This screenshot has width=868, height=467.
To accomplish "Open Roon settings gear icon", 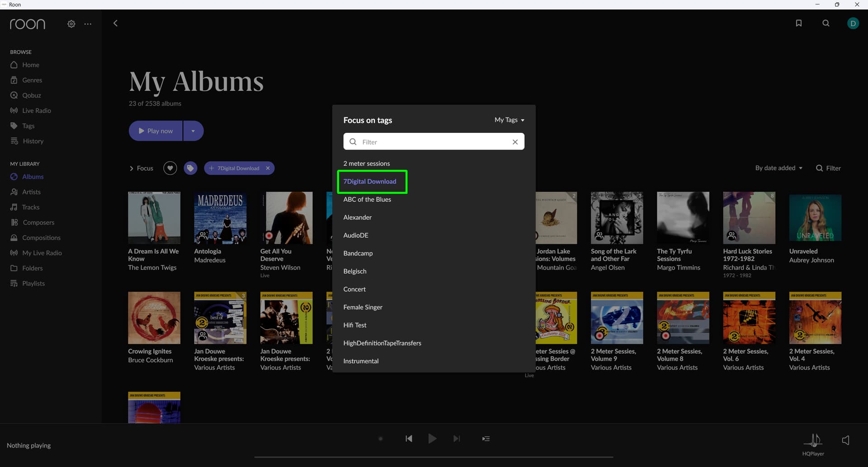I will point(71,24).
